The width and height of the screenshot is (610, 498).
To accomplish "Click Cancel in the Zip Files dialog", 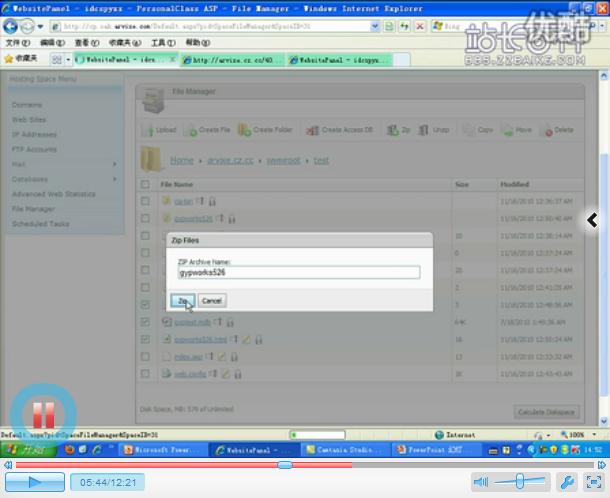I will coord(211,300).
